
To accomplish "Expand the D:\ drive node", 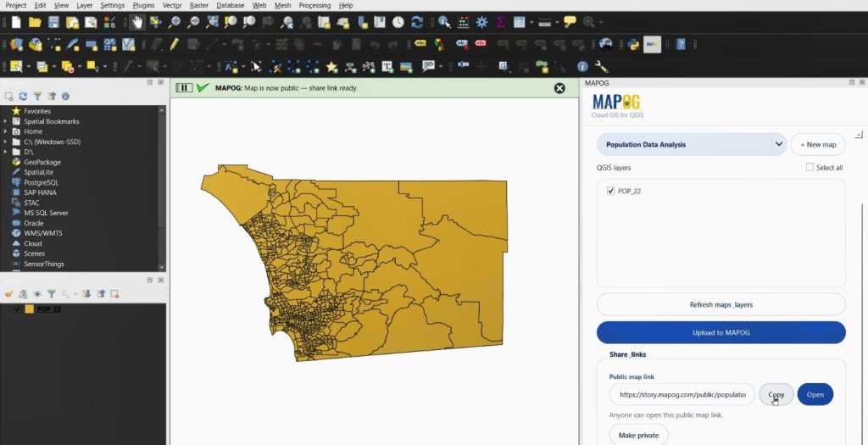I will click(x=6, y=152).
